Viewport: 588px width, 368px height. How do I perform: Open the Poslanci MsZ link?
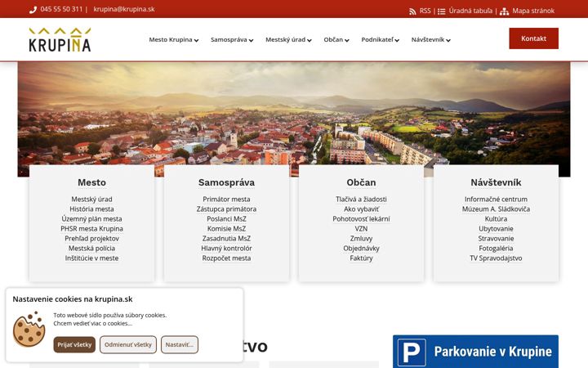[226, 219]
